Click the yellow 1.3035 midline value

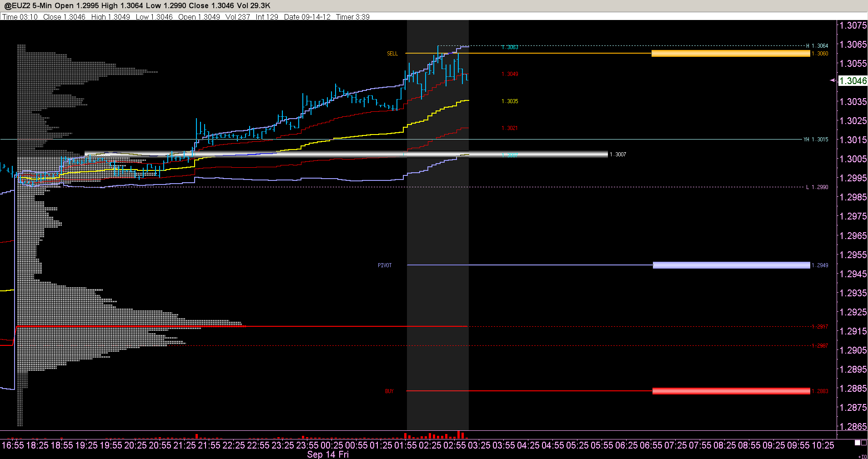510,101
